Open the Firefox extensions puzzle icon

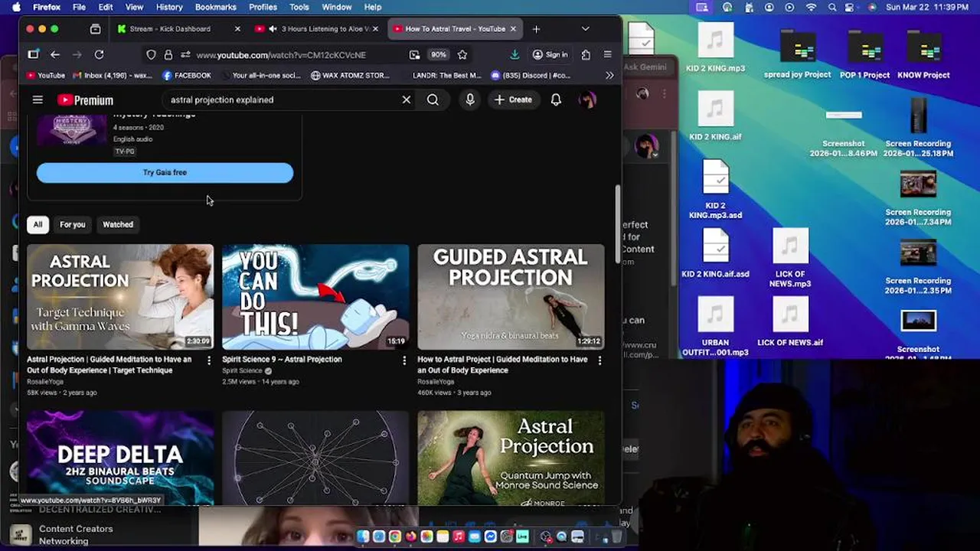(586, 54)
